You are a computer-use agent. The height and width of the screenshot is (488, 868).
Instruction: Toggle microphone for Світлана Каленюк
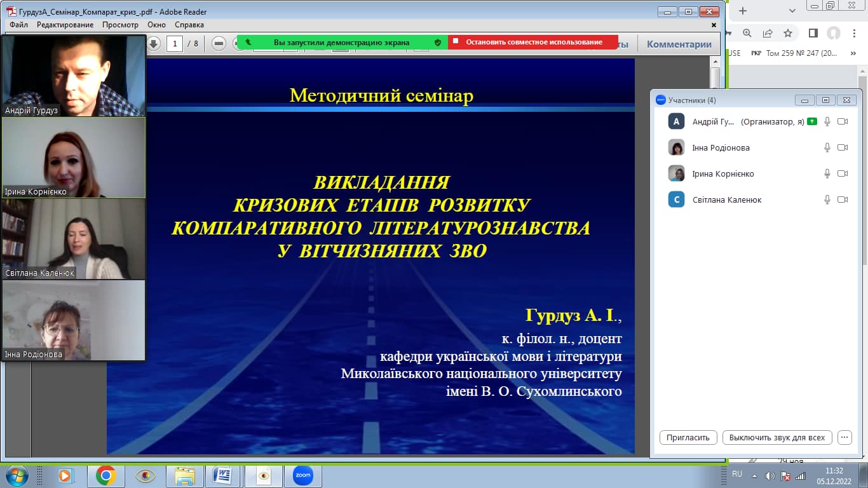click(827, 200)
